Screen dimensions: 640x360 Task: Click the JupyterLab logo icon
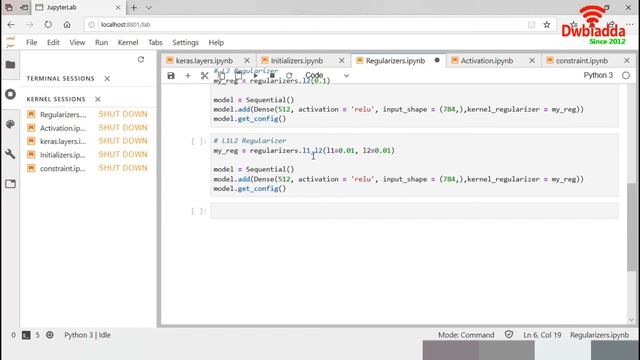pyautogui.click(x=11, y=42)
